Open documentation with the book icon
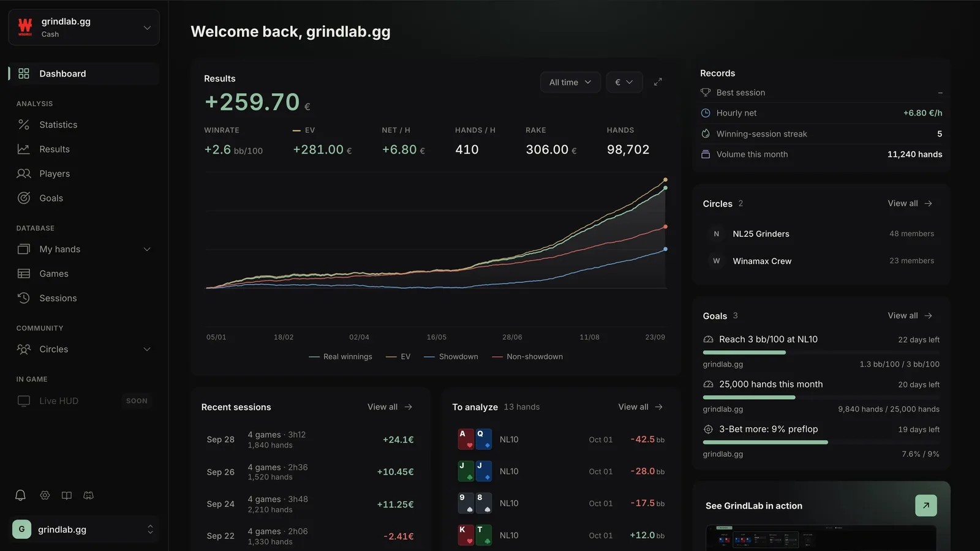Viewport: 980px width, 551px height. pyautogui.click(x=67, y=495)
